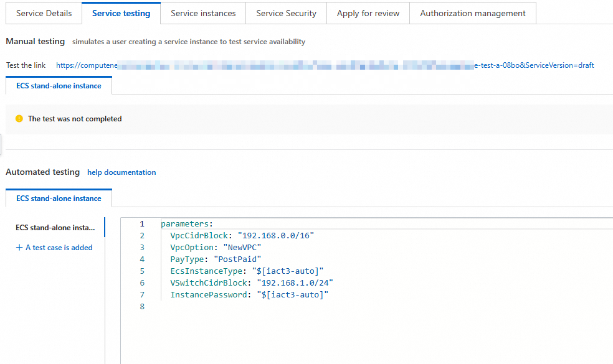Click the InstancePassword line in the editor
The image size is (613, 364).
click(249, 295)
